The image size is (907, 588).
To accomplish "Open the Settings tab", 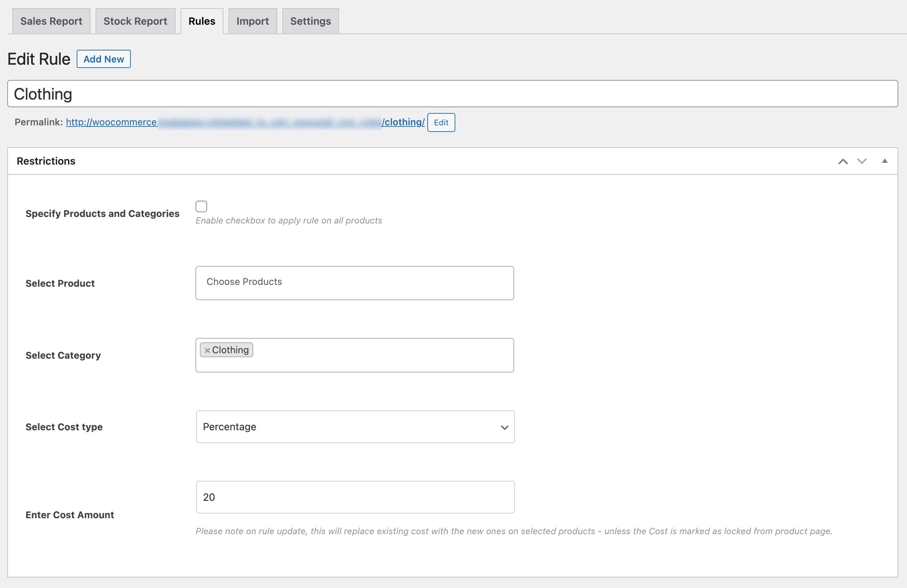I will 310,21.
